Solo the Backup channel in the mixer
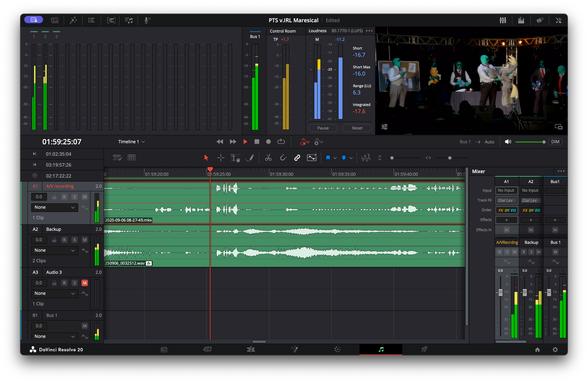The width and height of the screenshot is (588, 382). pyautogui.click(x=531, y=252)
